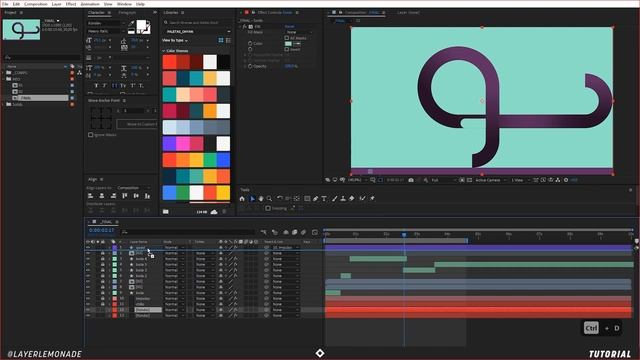Open layer 1 blending Mode dropdown
The width and height of the screenshot is (640, 360).
coord(175,248)
